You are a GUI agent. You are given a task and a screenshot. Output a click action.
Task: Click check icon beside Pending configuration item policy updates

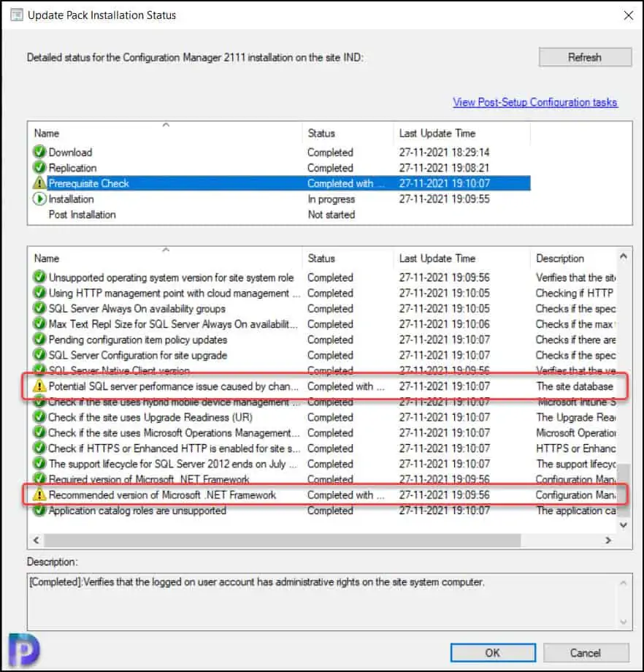39,340
